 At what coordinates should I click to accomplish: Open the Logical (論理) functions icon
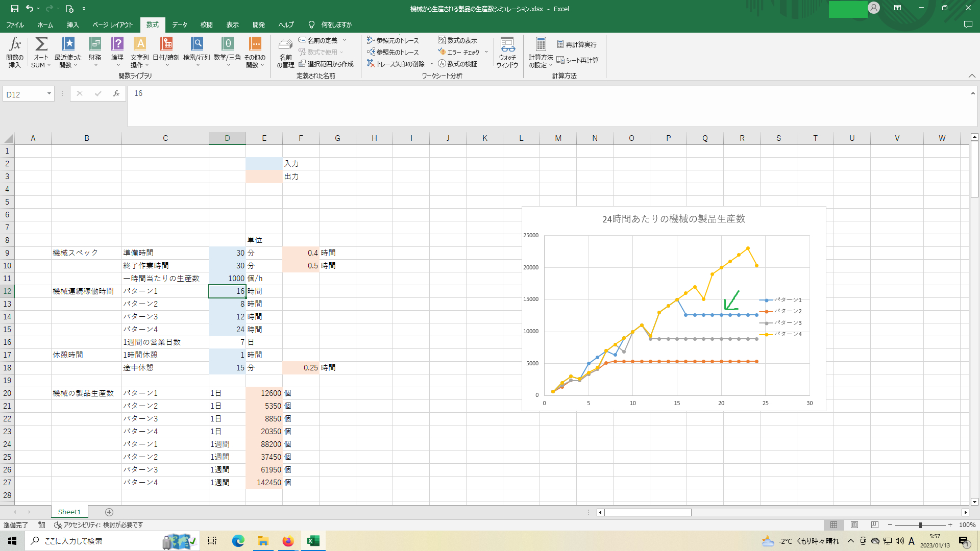point(117,45)
